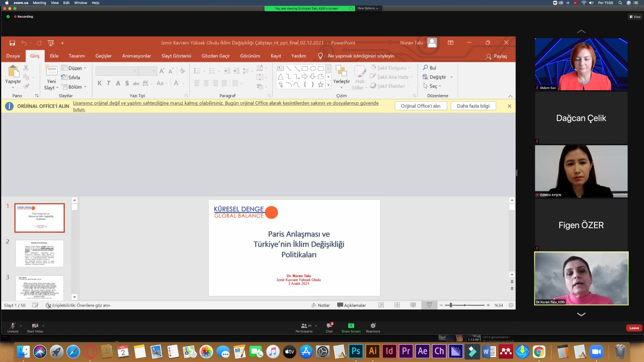Click the Share Screen icon
This screenshot has height=362, width=644.
tap(351, 326)
